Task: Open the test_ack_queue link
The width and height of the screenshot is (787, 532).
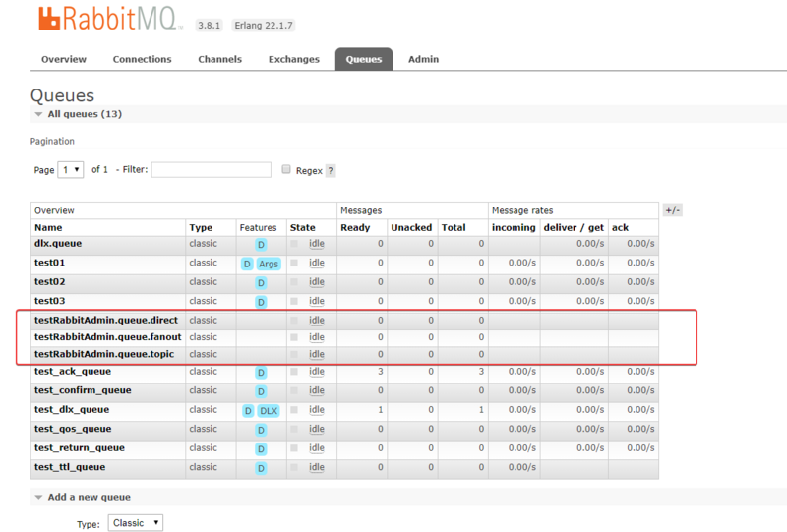Action: point(73,372)
